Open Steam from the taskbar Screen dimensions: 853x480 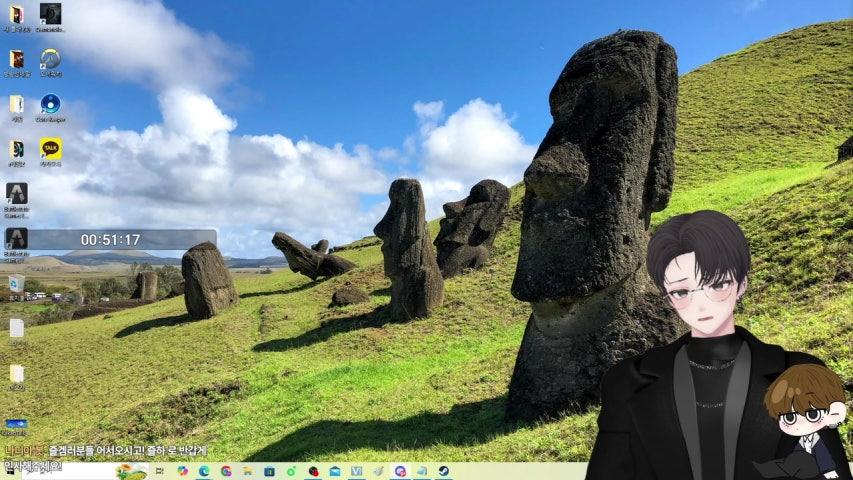(442, 471)
